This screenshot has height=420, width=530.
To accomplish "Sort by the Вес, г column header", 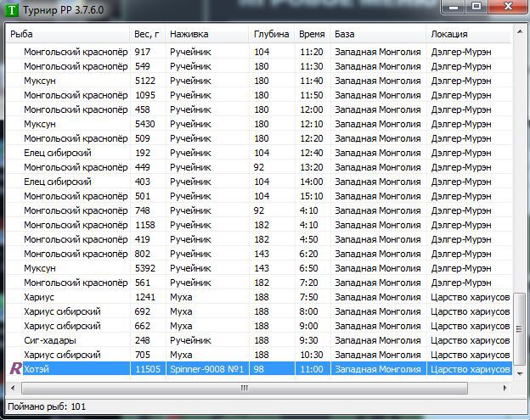I will (148, 34).
